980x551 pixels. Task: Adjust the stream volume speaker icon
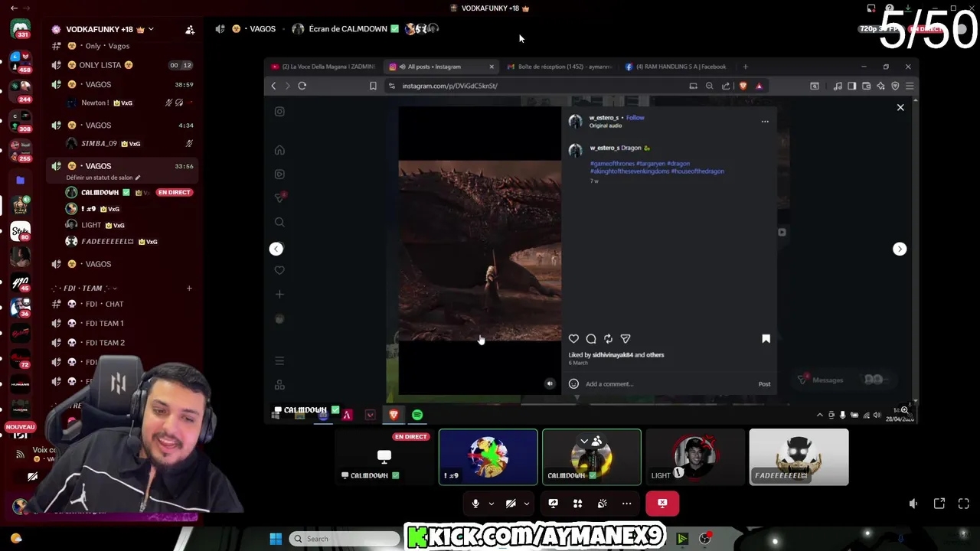point(913,504)
